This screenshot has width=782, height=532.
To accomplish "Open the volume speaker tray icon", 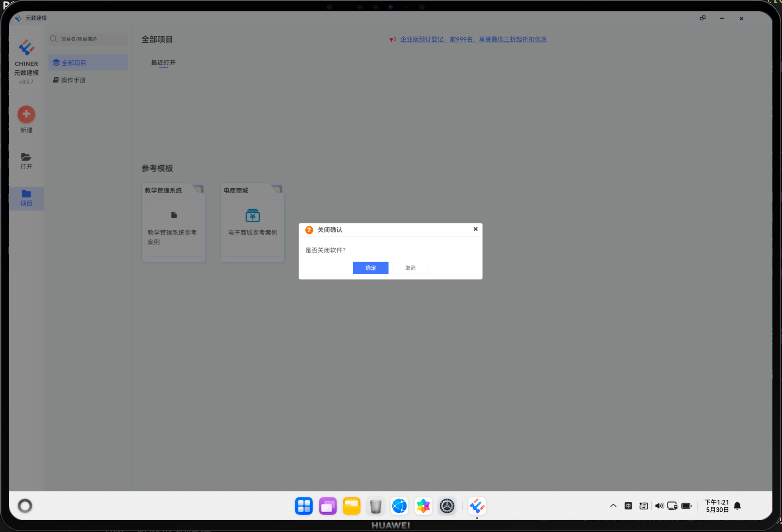I will (x=659, y=506).
